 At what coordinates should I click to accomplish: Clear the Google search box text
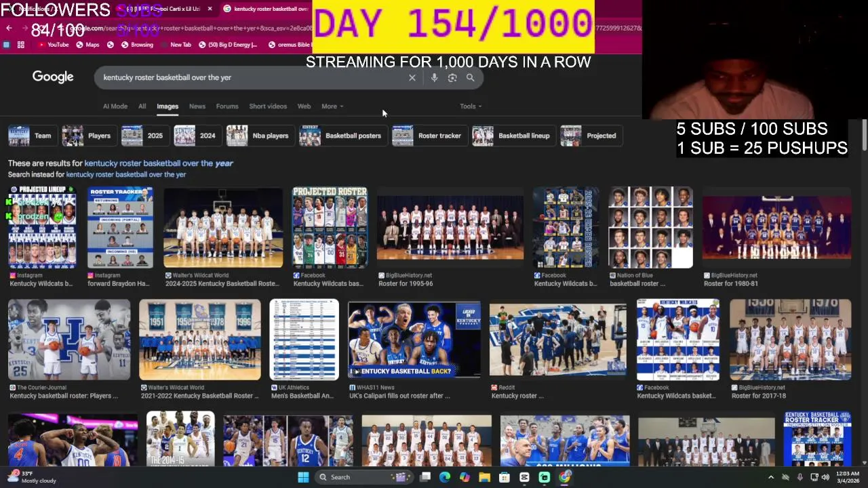click(412, 77)
